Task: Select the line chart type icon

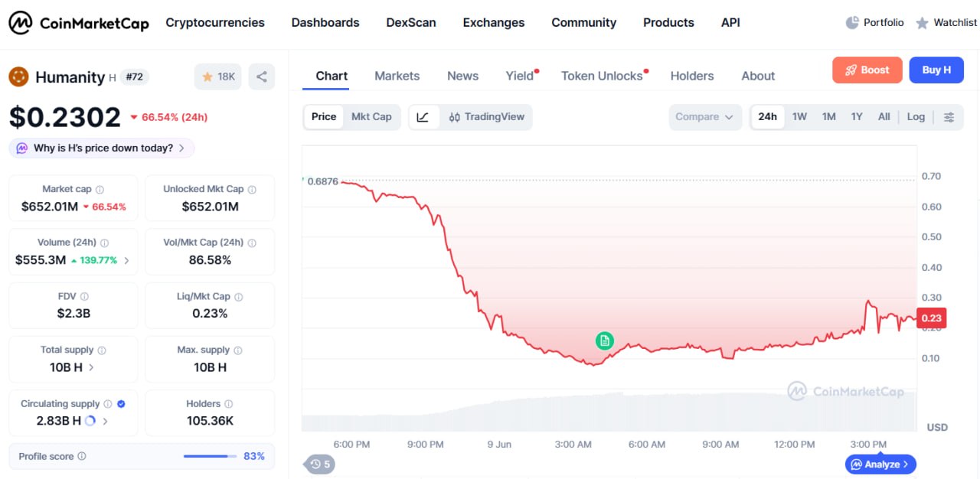Action: [423, 117]
